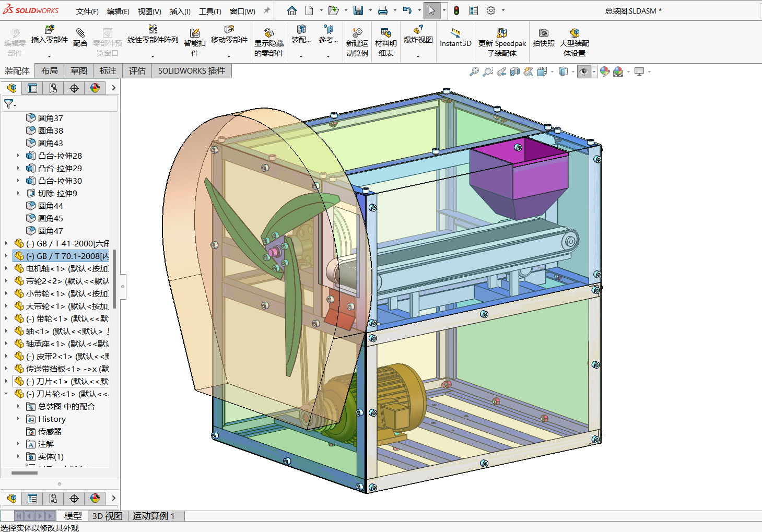This screenshot has width=762, height=532.
Task: Click Zoom to Area icon
Action: point(488,72)
